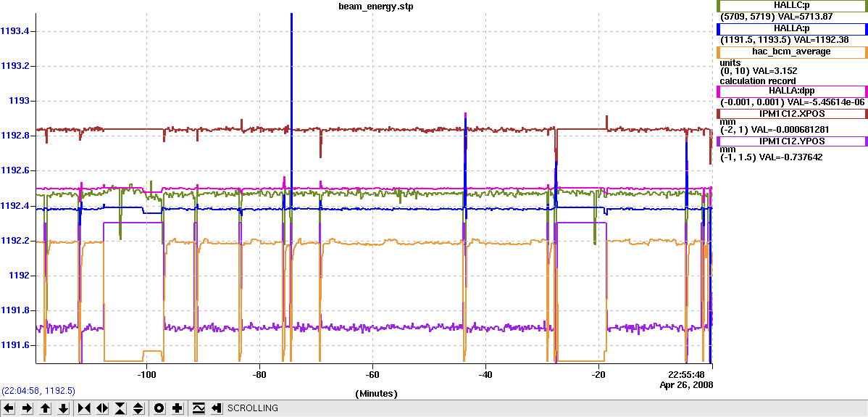Pan the graph right with the right arrow
This screenshot has width=868, height=417.
27,408
